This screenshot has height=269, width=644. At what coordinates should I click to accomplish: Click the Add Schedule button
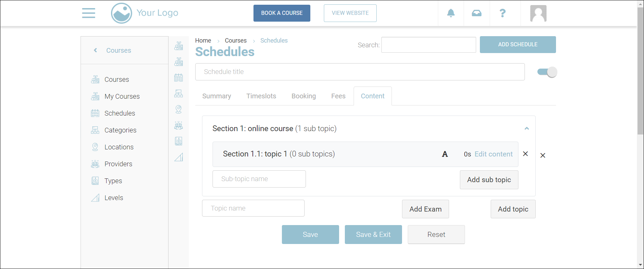(517, 45)
